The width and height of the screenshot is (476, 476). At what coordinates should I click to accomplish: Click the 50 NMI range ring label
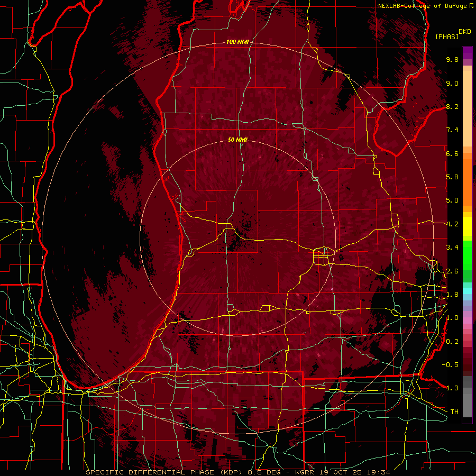[237, 140]
